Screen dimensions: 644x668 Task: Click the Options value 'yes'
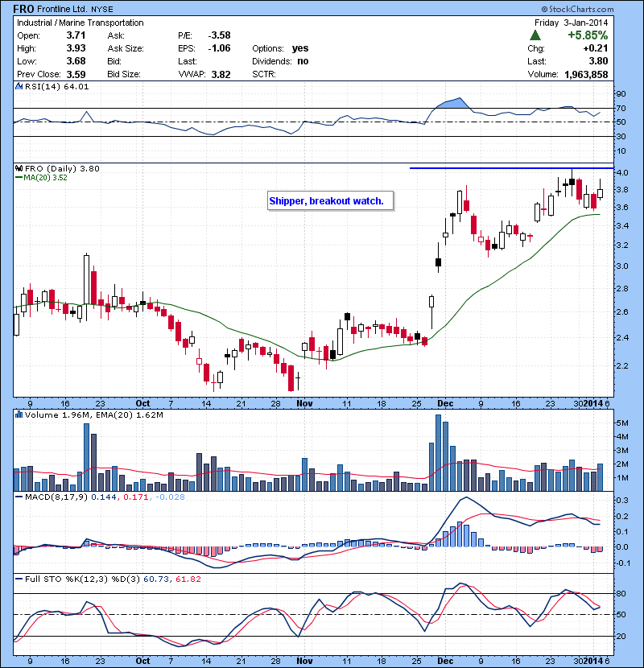coord(300,48)
